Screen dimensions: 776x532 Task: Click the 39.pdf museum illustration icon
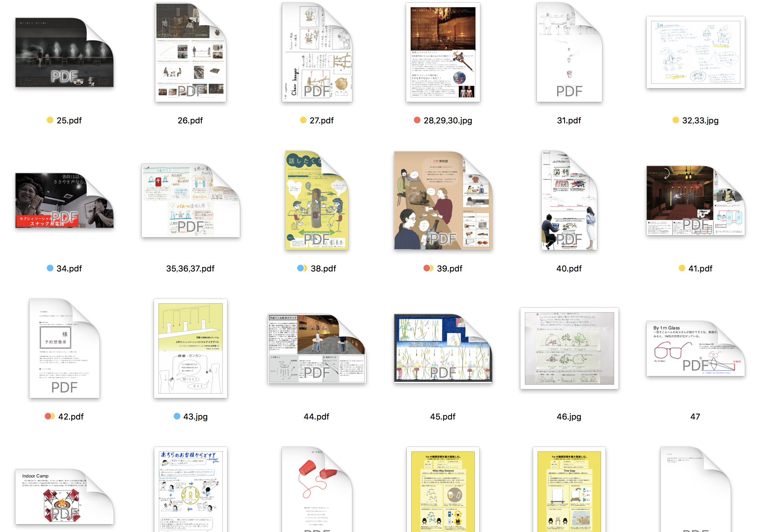(x=443, y=201)
